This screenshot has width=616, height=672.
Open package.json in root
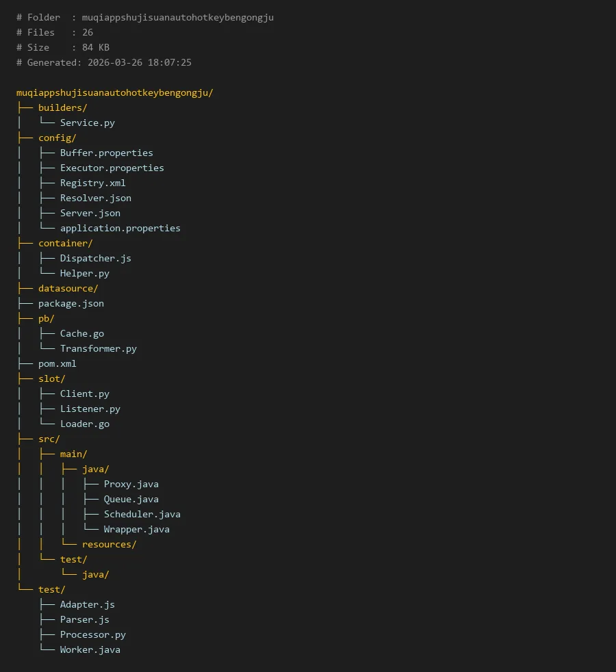click(70, 303)
